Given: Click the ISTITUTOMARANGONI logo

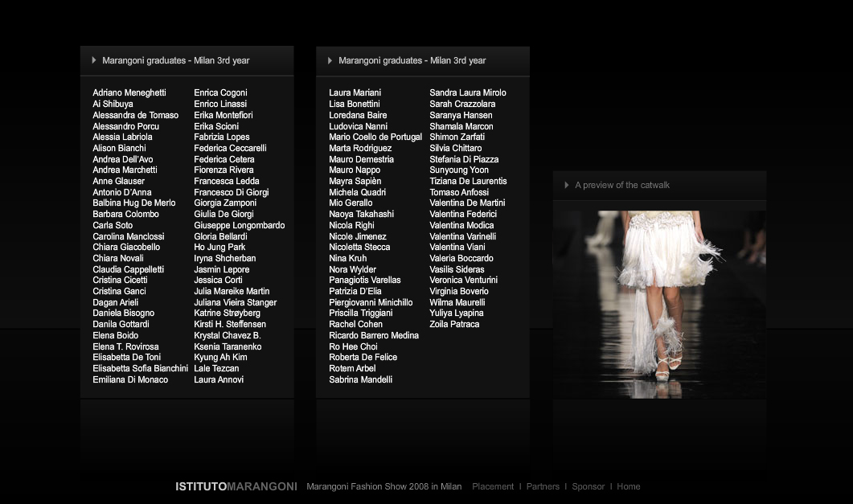Looking at the screenshot, I should click(x=236, y=486).
